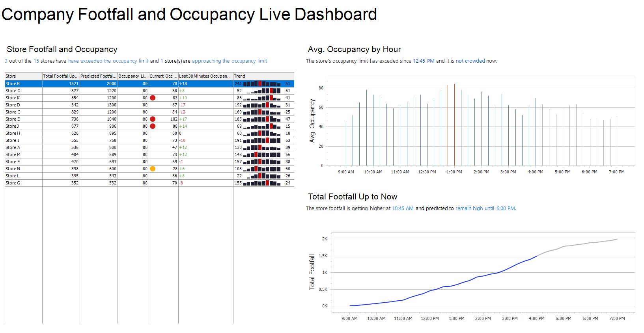Click Store A trend sparkline

point(262,147)
